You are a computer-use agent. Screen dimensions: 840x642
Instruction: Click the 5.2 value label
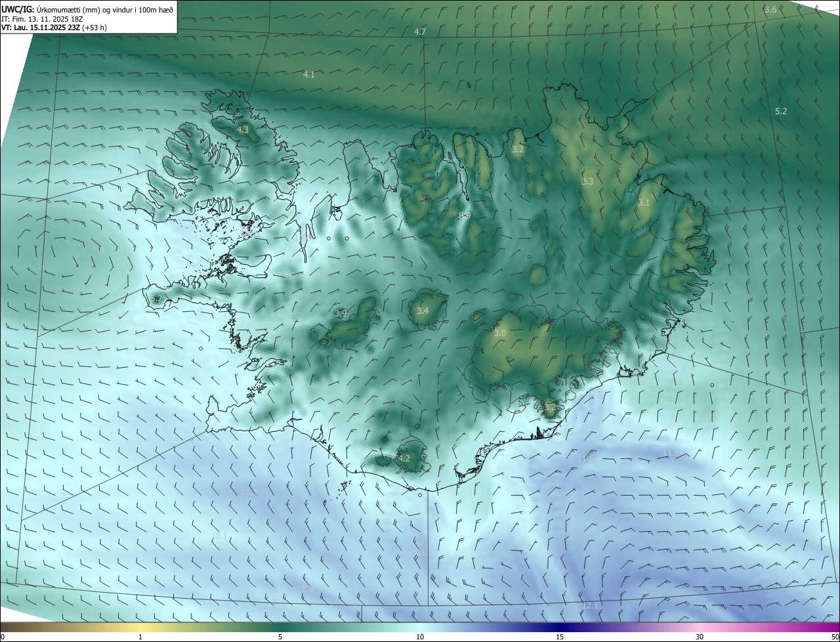pyautogui.click(x=781, y=112)
